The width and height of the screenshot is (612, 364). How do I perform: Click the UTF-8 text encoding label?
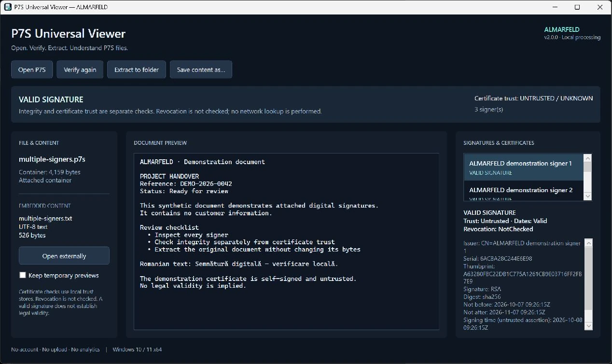(x=33, y=226)
